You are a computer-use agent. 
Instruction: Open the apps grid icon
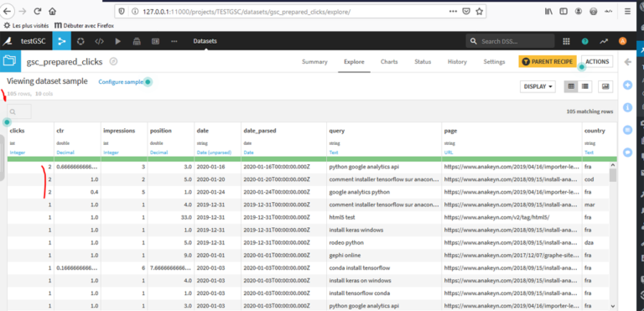coord(566,41)
